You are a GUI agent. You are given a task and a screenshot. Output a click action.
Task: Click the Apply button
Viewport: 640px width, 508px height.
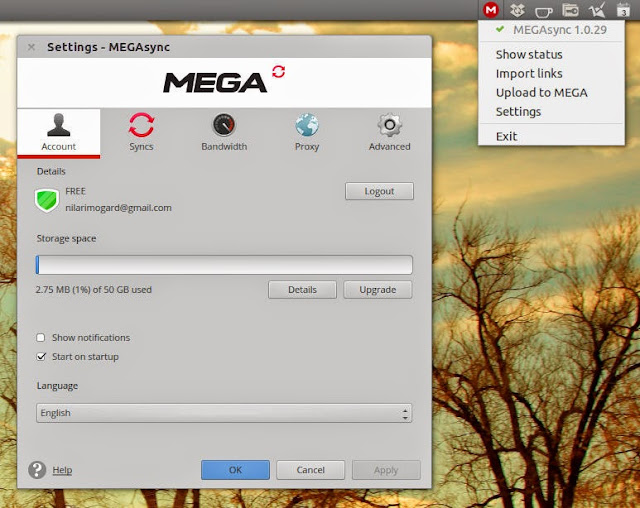(x=386, y=470)
